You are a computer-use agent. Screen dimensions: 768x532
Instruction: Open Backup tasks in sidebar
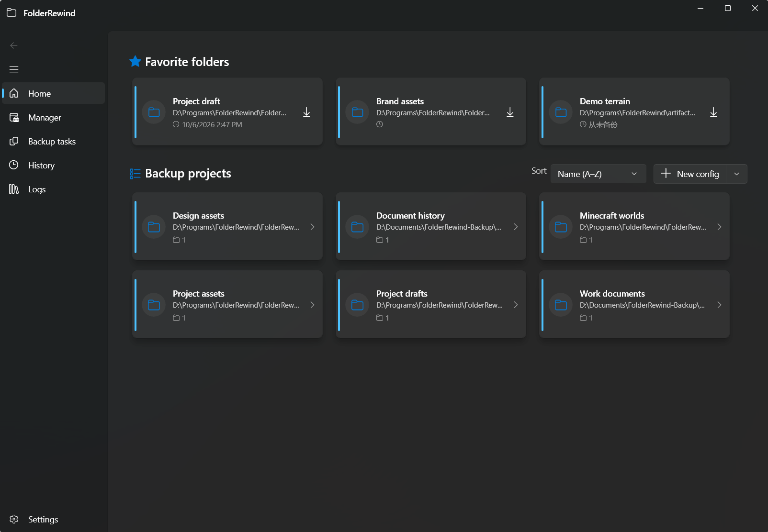54,141
